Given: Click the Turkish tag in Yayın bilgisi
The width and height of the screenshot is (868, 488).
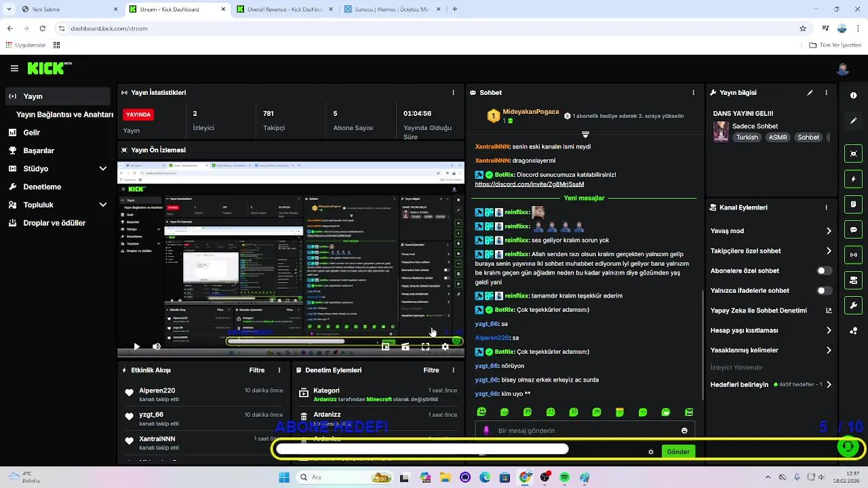Looking at the screenshot, I should 747,137.
